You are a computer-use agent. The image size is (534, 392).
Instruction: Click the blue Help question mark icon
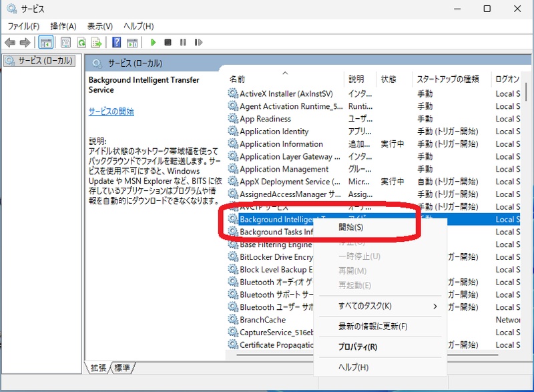click(116, 43)
